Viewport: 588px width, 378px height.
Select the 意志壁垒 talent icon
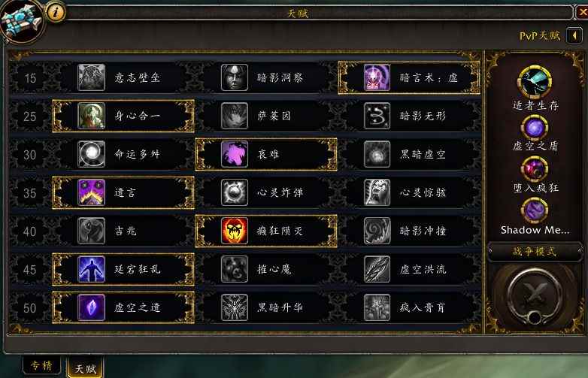[x=91, y=77]
